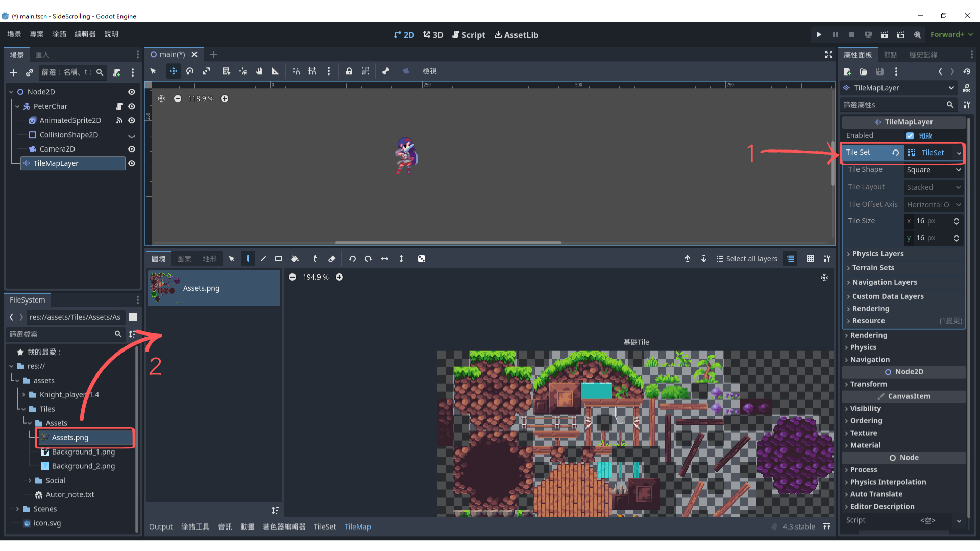
Task: Click Select all layers button
Action: pyautogui.click(x=747, y=259)
